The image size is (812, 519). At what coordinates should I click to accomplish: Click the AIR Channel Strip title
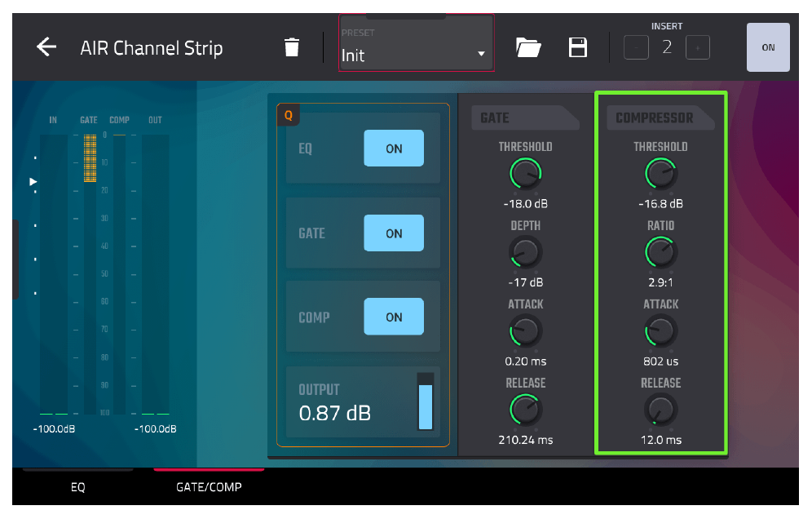pyautogui.click(x=151, y=47)
